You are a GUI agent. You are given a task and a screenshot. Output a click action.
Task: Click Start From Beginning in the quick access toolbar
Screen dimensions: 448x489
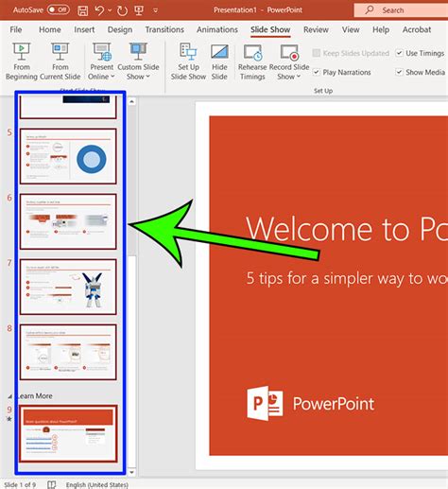[139, 10]
